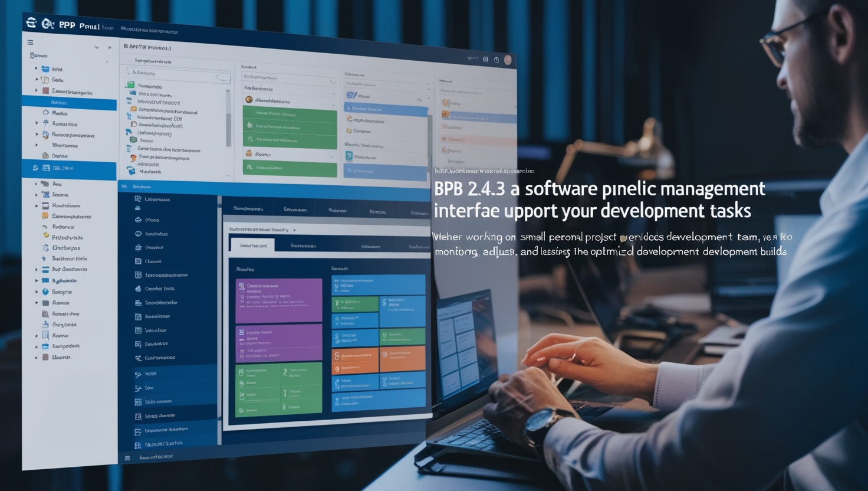Screen dimensions: 868x491
Task: Click the brown round icon above the green rows
Action: click(249, 100)
